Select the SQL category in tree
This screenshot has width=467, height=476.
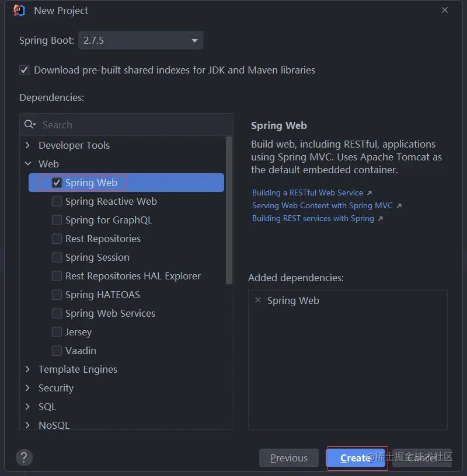pyautogui.click(x=47, y=407)
